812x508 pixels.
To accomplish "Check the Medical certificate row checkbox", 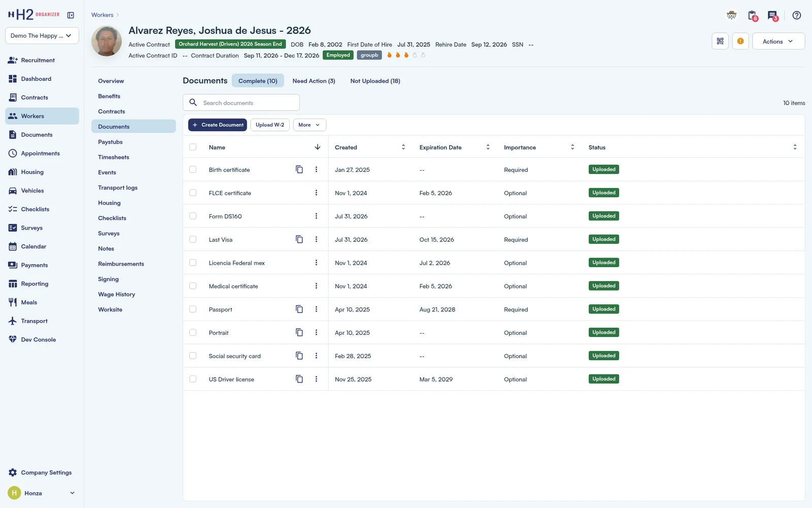I will [193, 286].
